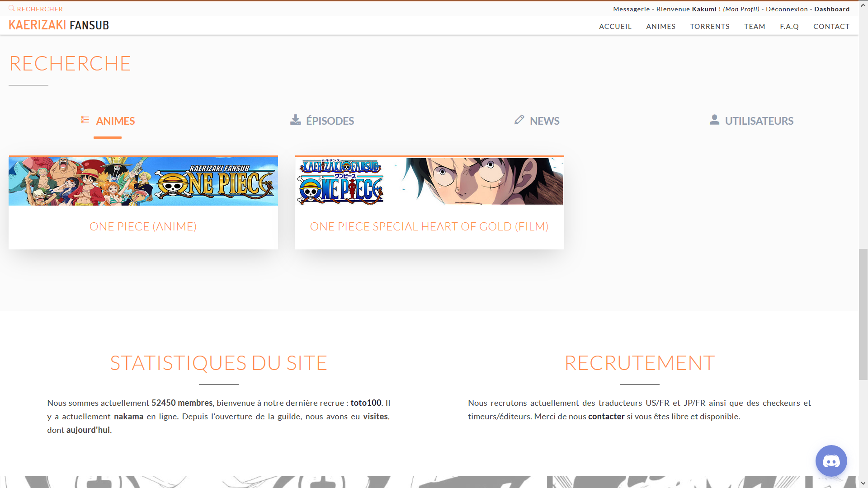Viewport: 868px width, 488px height.
Task: Open the TORRENTS page
Action: [x=710, y=27]
